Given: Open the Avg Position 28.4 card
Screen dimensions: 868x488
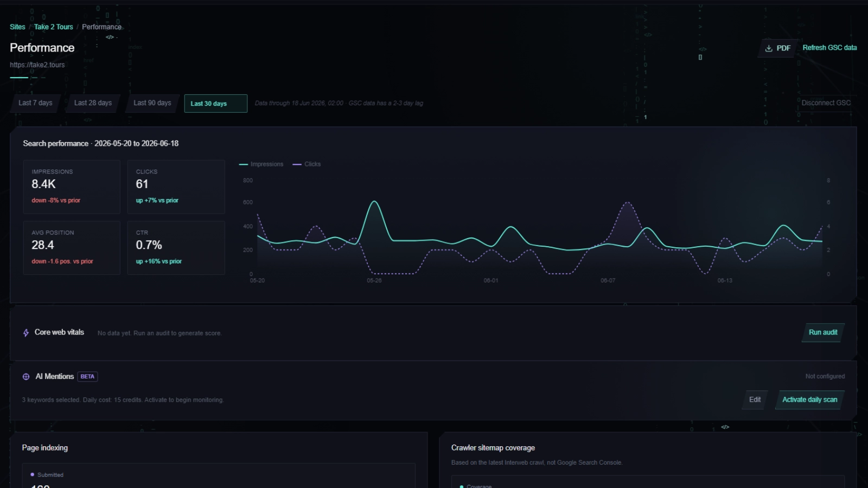Looking at the screenshot, I should pos(72,247).
